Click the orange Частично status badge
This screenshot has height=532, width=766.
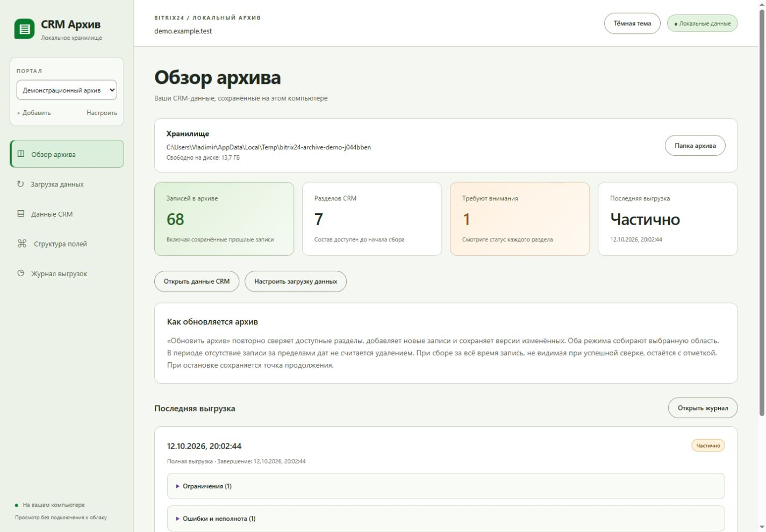[708, 445]
